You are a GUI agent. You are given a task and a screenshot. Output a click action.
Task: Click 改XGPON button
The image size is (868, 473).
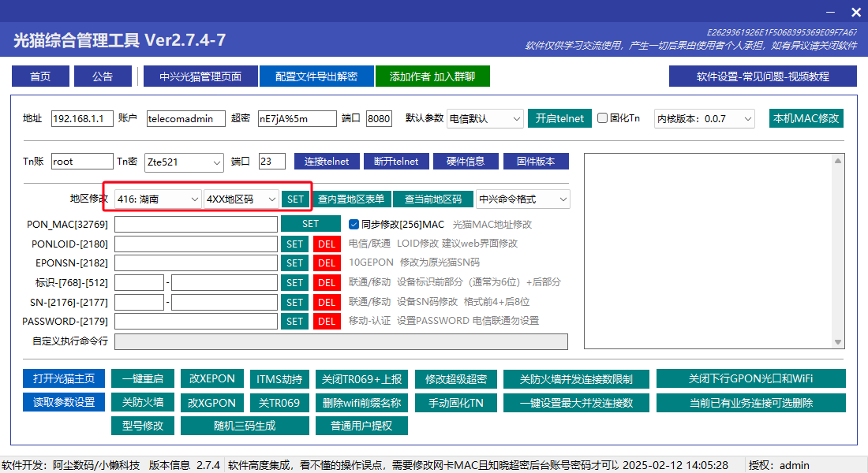click(211, 402)
